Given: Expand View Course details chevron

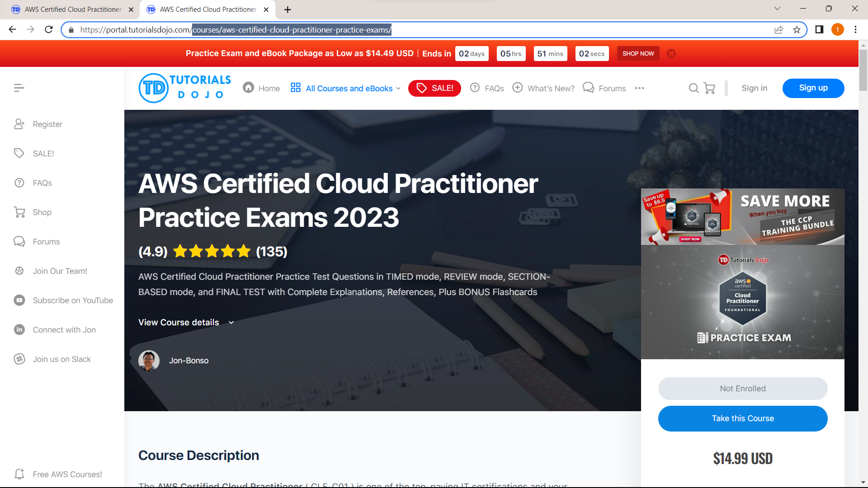Looking at the screenshot, I should (x=231, y=323).
